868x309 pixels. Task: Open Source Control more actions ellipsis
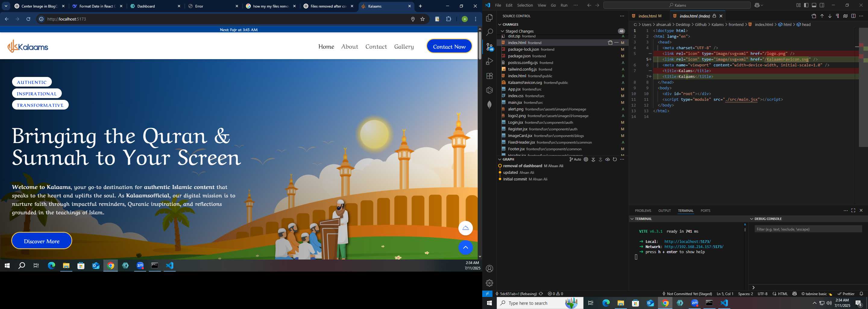622,16
